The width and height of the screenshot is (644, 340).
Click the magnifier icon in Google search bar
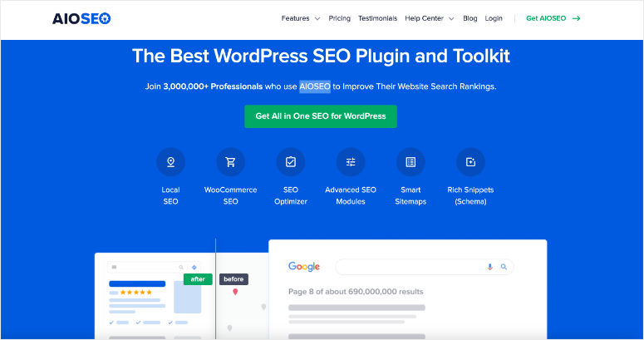[x=504, y=267]
